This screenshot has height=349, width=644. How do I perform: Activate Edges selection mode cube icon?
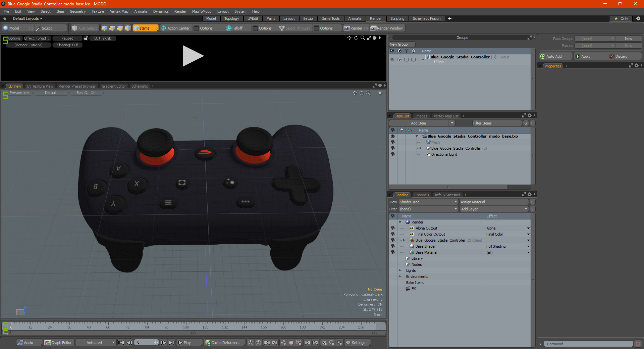coord(112,28)
